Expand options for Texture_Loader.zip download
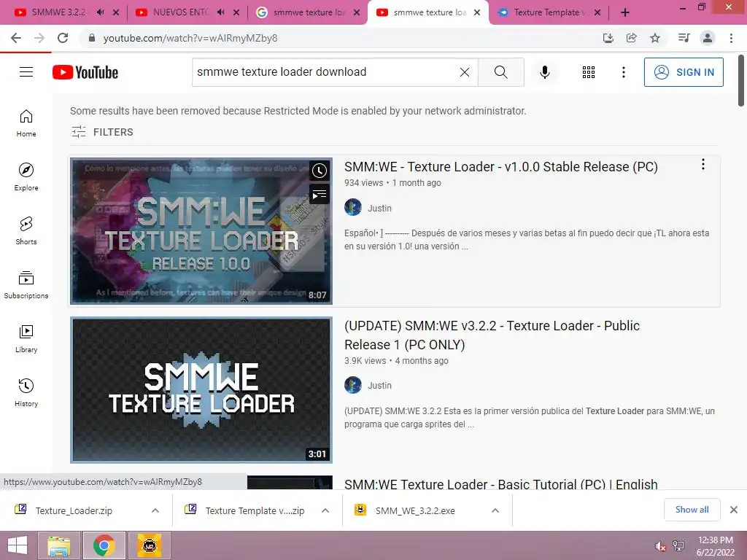The height and width of the screenshot is (560, 747). pyautogui.click(x=155, y=510)
